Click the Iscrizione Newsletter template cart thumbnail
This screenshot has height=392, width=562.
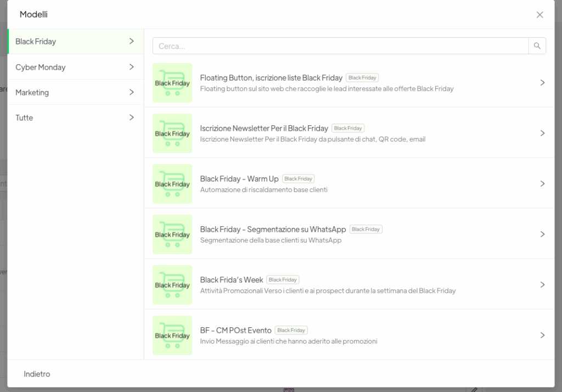pyautogui.click(x=172, y=133)
